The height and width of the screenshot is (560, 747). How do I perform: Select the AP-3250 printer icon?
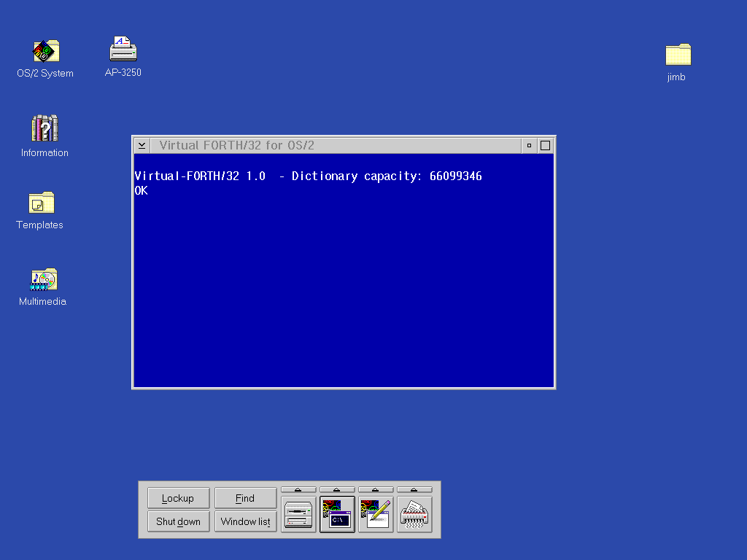[123, 50]
